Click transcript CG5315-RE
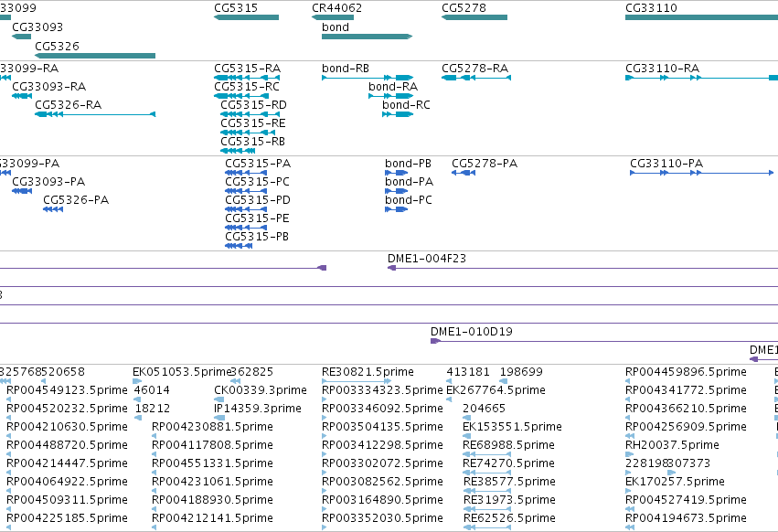This screenshot has width=778, height=532. pos(253,123)
